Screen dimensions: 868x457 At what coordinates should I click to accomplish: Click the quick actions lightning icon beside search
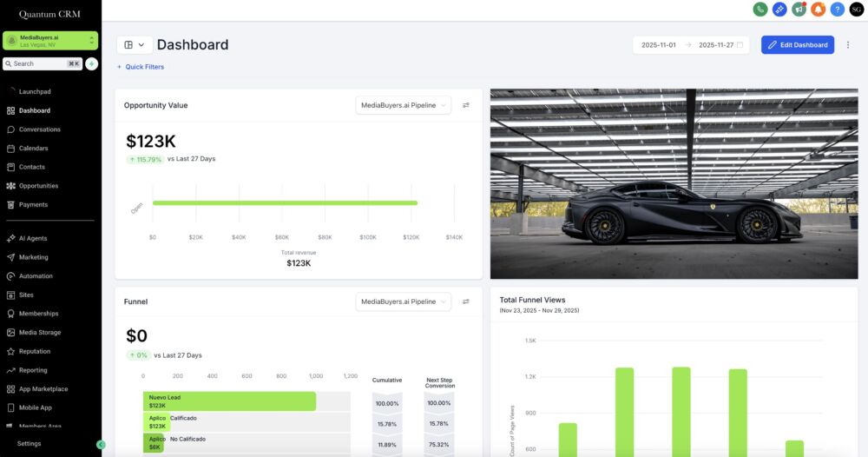pos(92,63)
